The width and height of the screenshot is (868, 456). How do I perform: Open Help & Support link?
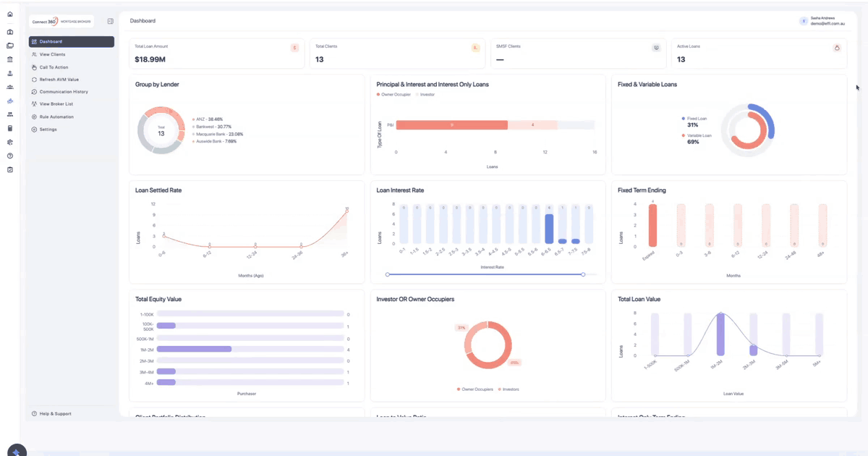click(x=52, y=414)
